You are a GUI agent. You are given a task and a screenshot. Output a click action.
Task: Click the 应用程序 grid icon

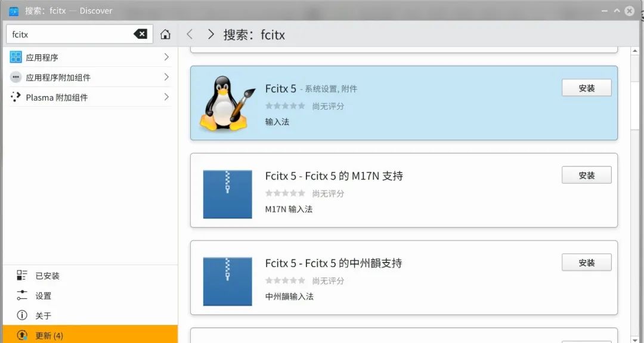16,57
